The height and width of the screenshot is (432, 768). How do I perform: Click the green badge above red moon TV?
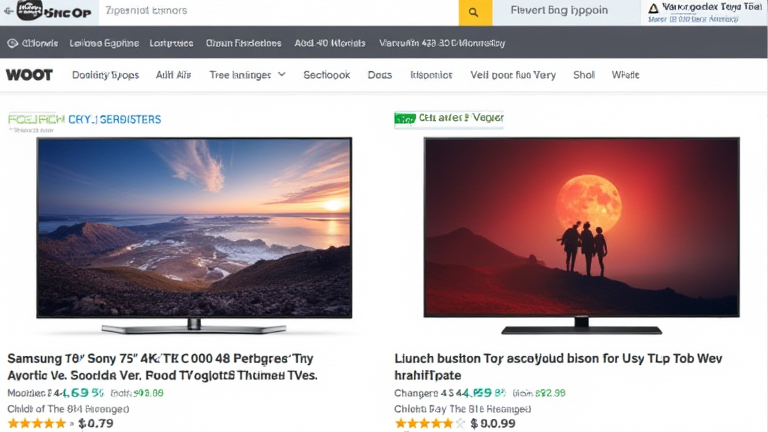point(405,119)
